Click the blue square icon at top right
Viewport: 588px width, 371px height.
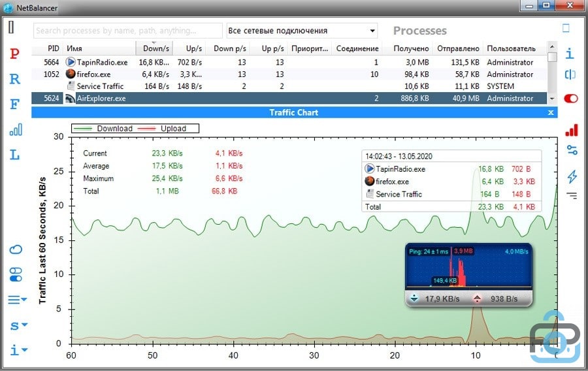[x=566, y=28]
